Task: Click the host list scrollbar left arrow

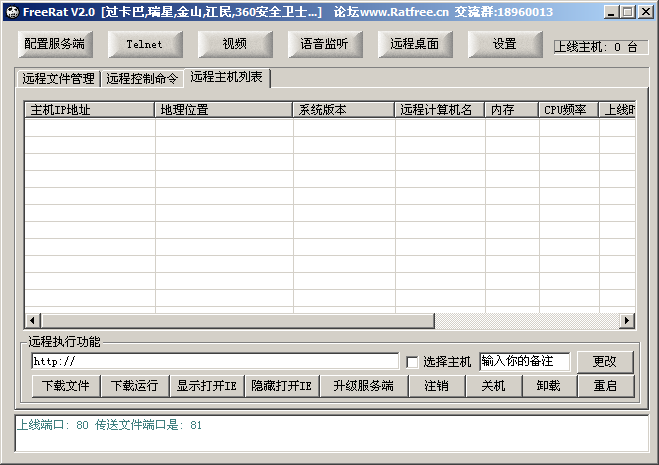Action: click(32, 320)
